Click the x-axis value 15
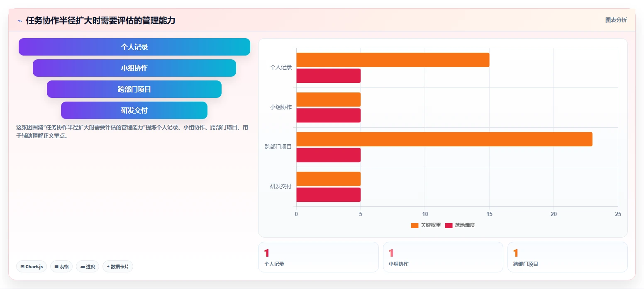 pyautogui.click(x=489, y=214)
